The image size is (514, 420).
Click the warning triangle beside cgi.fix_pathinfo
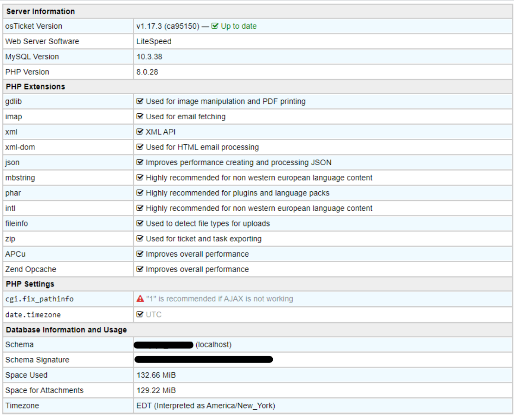pyautogui.click(x=140, y=299)
